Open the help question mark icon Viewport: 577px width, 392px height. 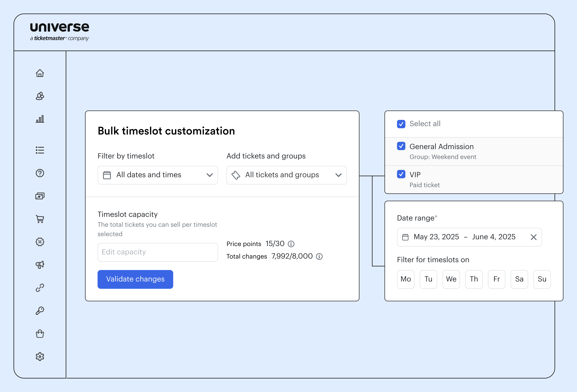40,173
